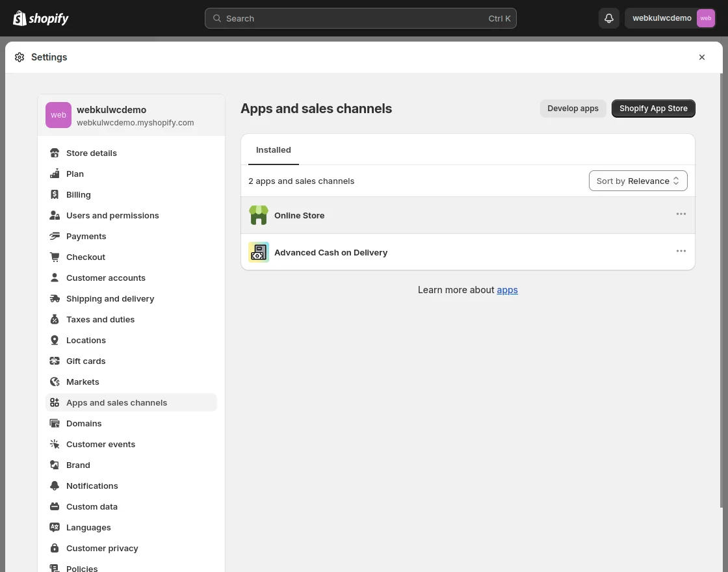Open the Sort by Relevance dropdown

[x=638, y=181]
